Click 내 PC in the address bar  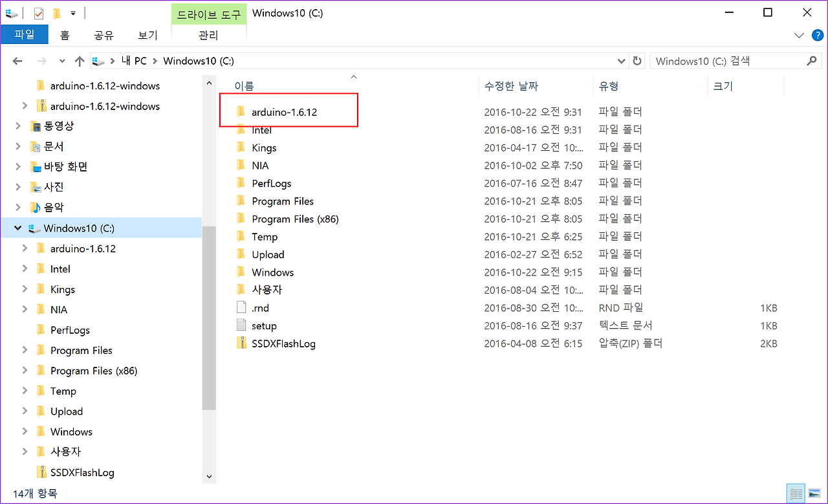point(134,61)
